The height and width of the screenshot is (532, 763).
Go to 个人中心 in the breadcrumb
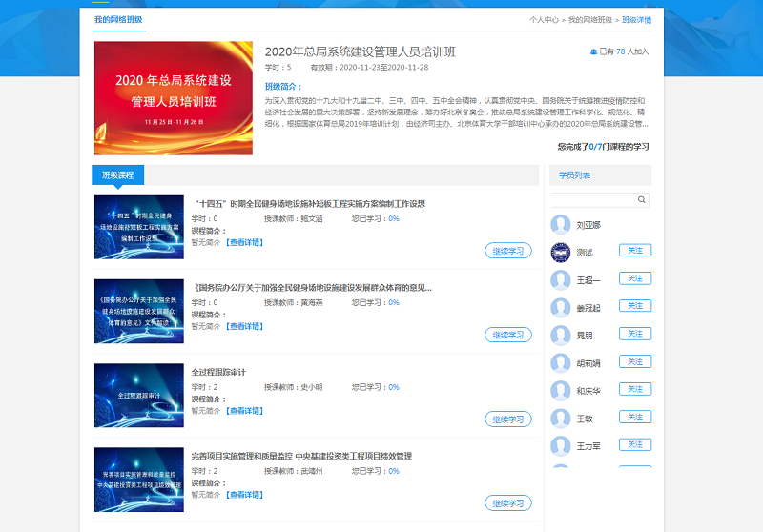pyautogui.click(x=544, y=19)
